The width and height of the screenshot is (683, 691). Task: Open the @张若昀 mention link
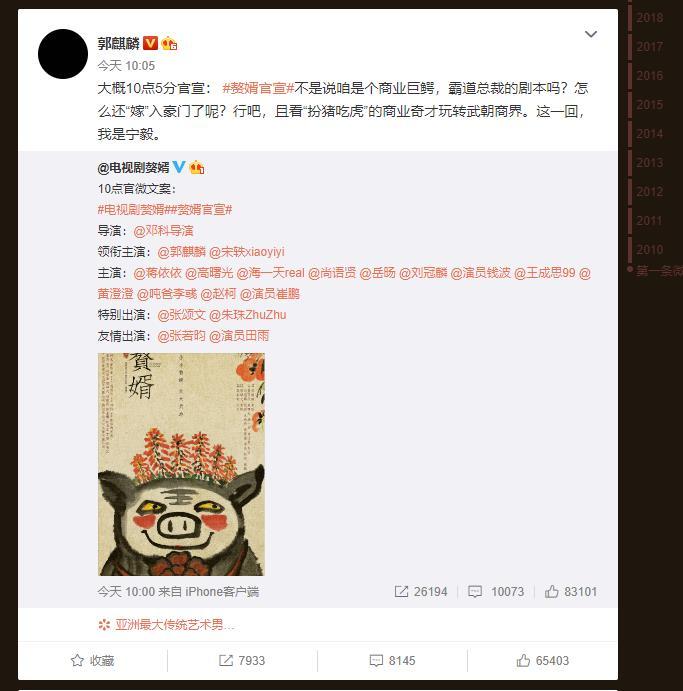pyautogui.click(x=182, y=336)
